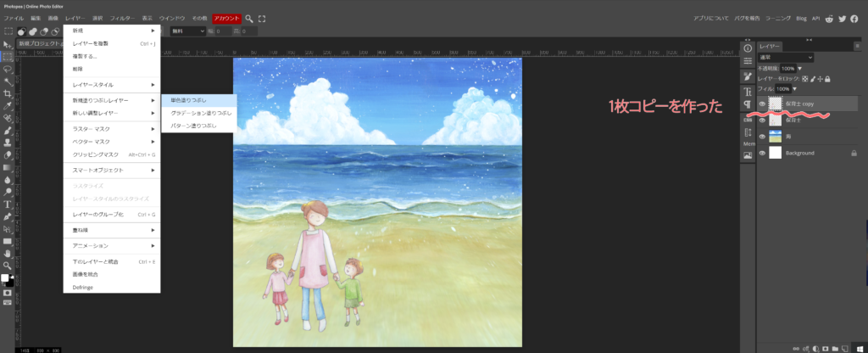This screenshot has height=353, width=868.
Task: Click the foreground color swatch
Action: click(5, 277)
